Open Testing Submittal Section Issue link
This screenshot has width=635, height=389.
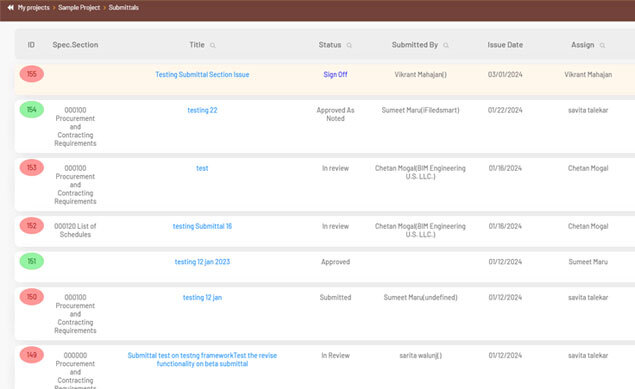[x=202, y=74]
